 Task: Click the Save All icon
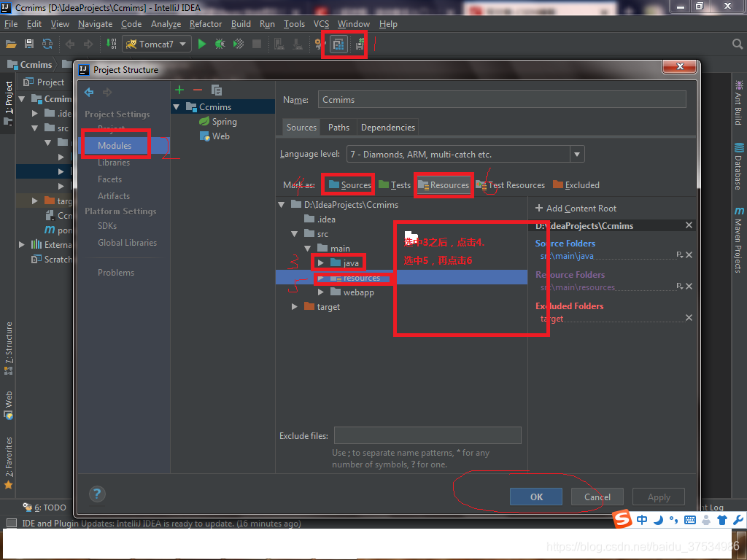pyautogui.click(x=29, y=44)
